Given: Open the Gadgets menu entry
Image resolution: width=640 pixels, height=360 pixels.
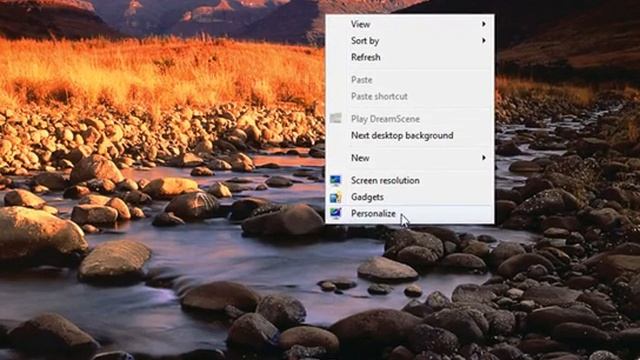Looking at the screenshot, I should (409, 197).
